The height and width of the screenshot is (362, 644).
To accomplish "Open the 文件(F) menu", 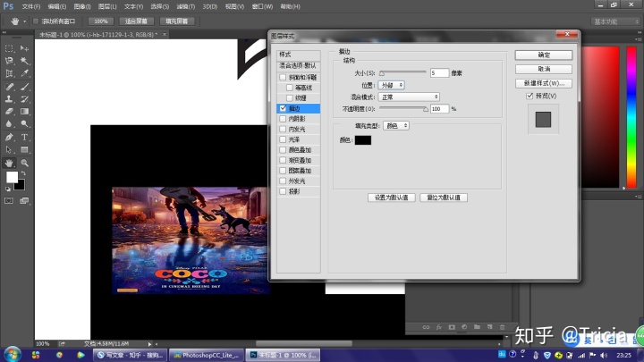I will point(31,6).
